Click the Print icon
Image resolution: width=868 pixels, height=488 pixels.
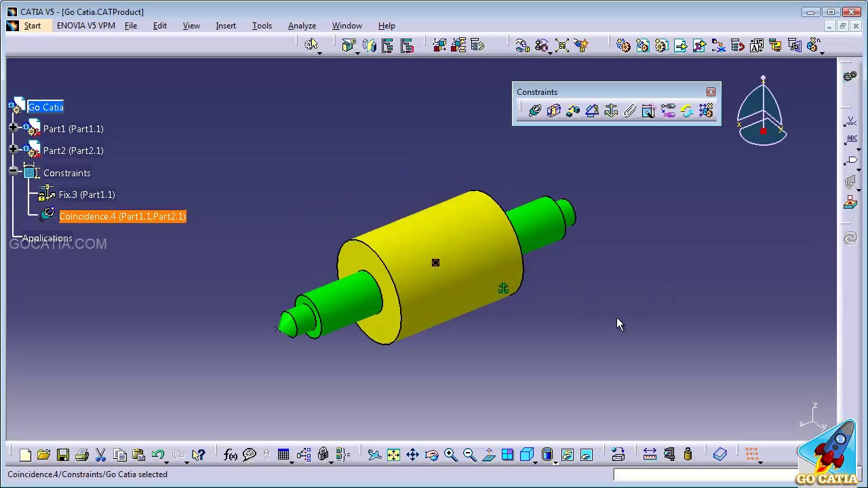pyautogui.click(x=82, y=455)
